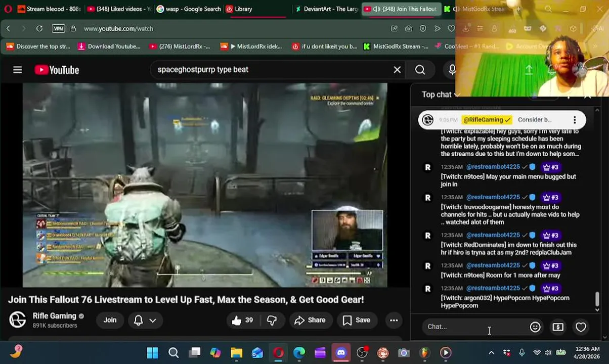Save the video to a playlist

coord(357,320)
